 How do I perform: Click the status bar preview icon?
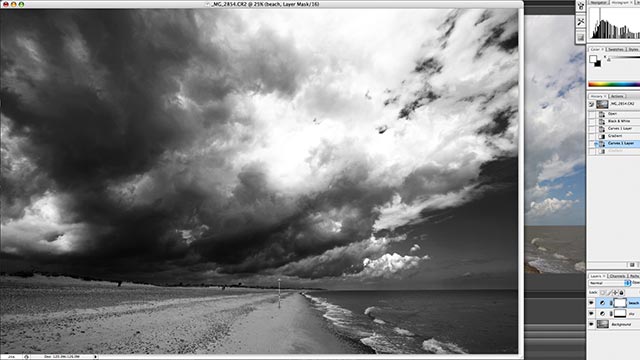(27, 357)
